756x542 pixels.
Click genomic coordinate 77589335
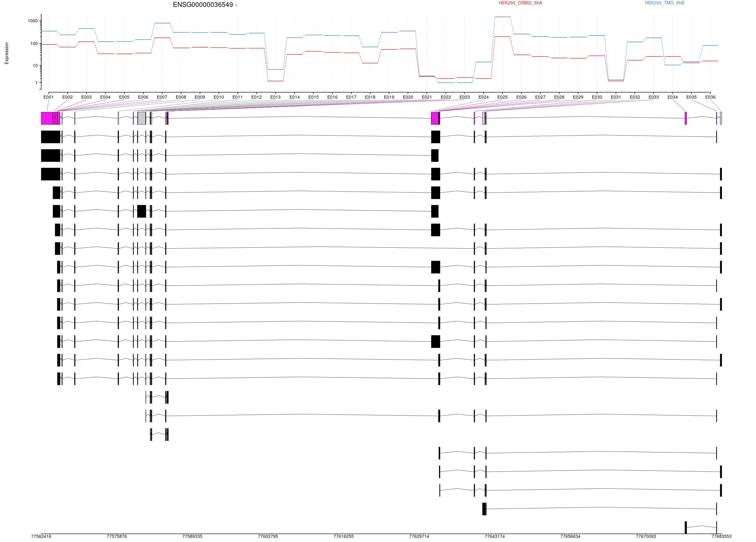[x=192, y=536]
